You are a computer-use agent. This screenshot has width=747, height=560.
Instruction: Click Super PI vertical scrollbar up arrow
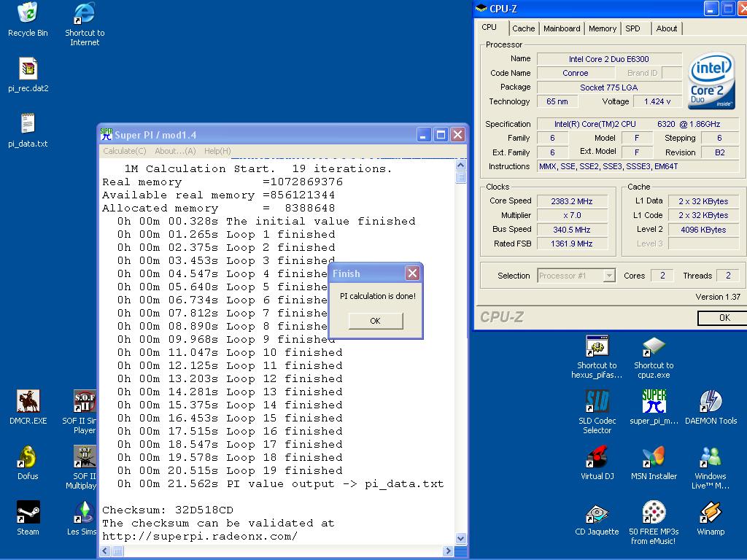[x=461, y=166]
